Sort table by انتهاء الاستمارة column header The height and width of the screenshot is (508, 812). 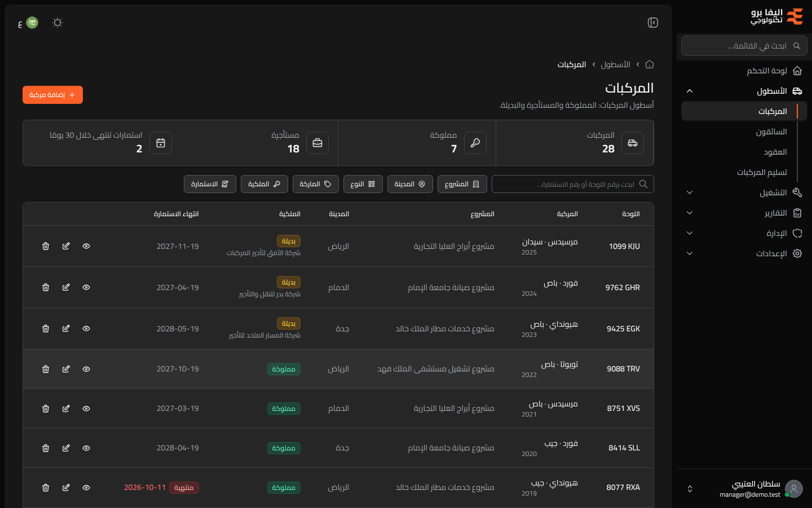click(x=176, y=214)
